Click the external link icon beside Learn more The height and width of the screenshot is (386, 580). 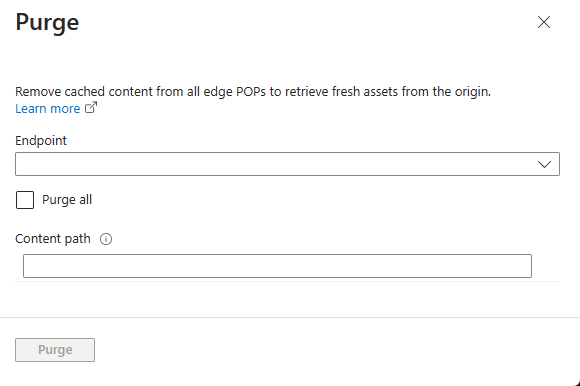coord(91,108)
